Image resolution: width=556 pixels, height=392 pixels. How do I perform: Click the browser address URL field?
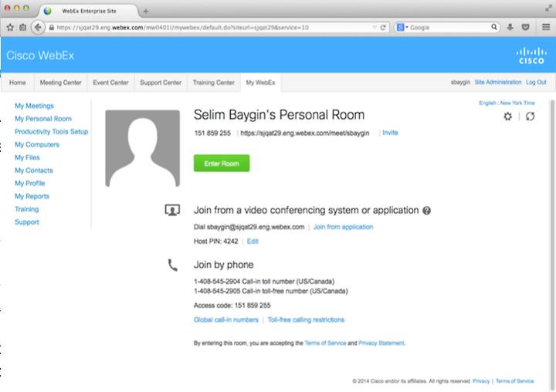point(213,27)
